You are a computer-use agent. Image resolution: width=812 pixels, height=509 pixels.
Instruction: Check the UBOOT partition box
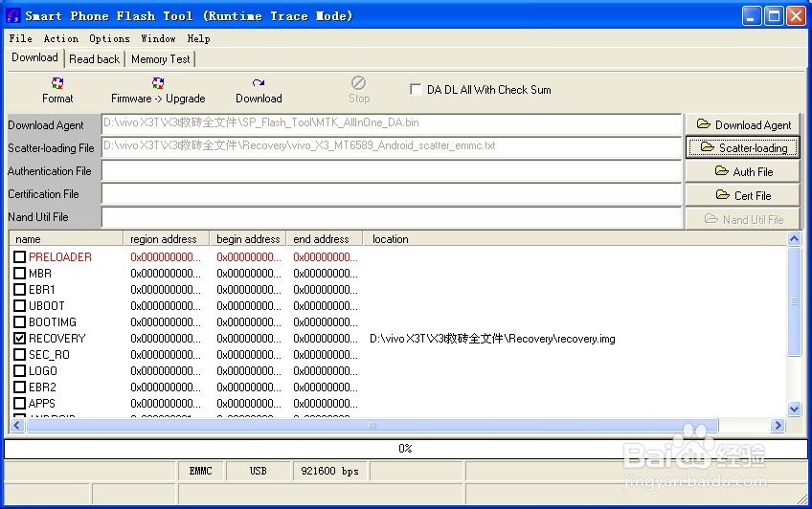20,306
